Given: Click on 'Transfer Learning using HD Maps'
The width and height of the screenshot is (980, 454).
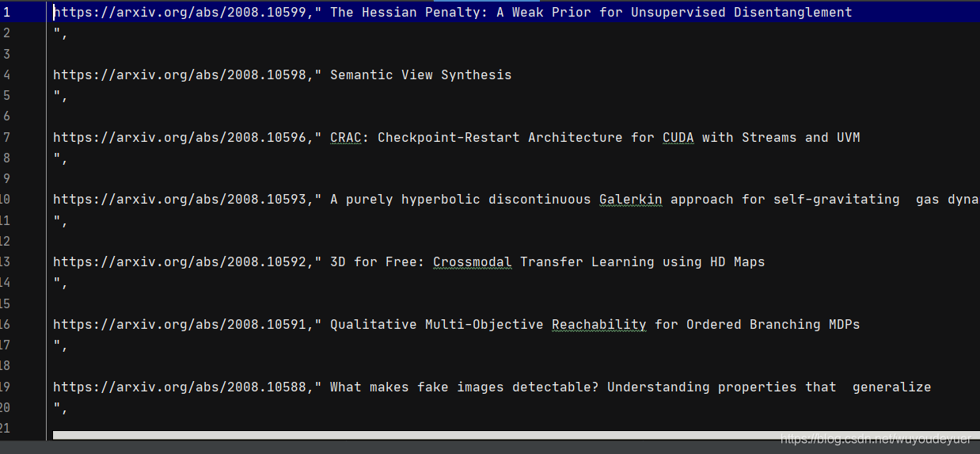Looking at the screenshot, I should (x=643, y=261).
